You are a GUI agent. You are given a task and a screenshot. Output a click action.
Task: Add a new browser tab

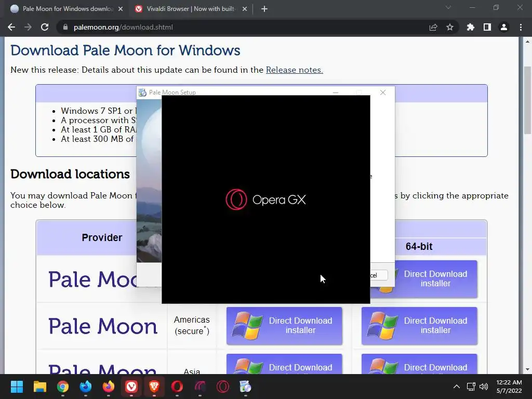pos(264,9)
